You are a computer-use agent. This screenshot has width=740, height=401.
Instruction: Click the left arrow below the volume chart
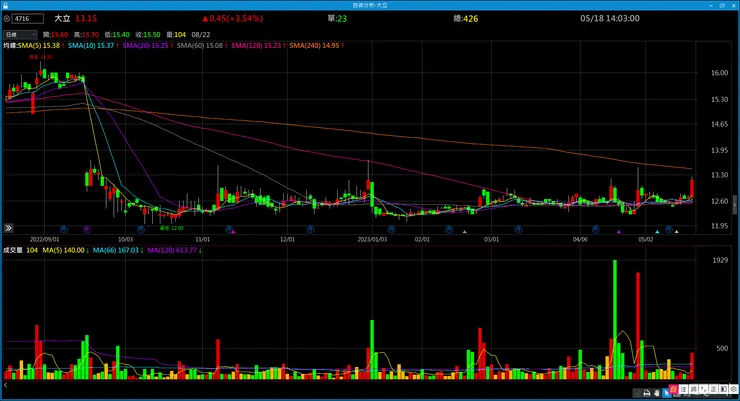click(x=6, y=385)
